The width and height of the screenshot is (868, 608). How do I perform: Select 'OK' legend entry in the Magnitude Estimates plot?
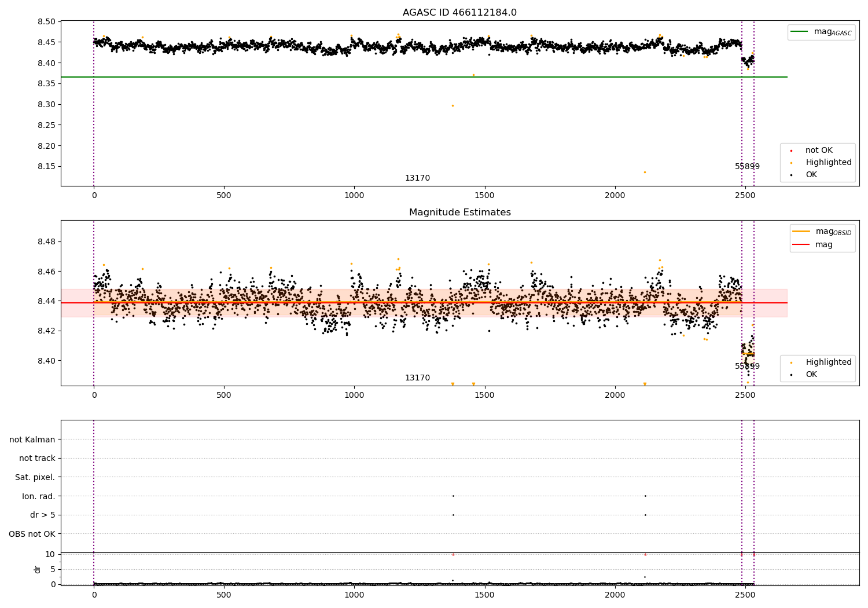tap(811, 375)
